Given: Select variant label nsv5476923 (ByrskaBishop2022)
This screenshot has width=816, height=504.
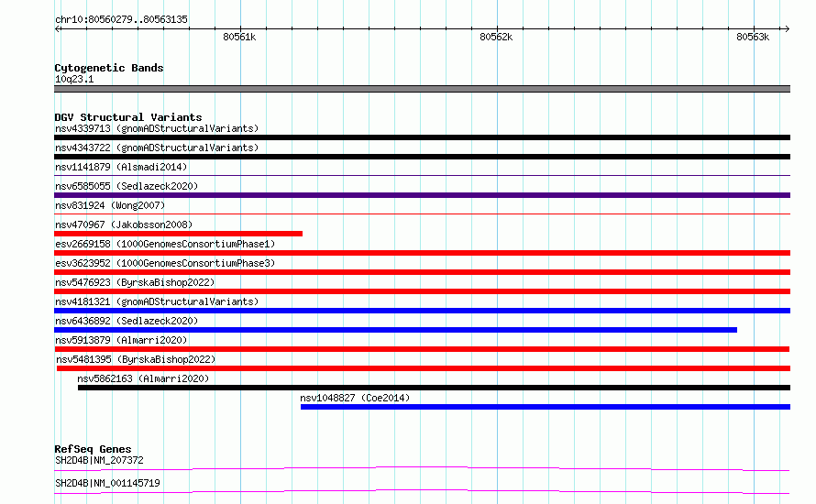Looking at the screenshot, I should [135, 282].
